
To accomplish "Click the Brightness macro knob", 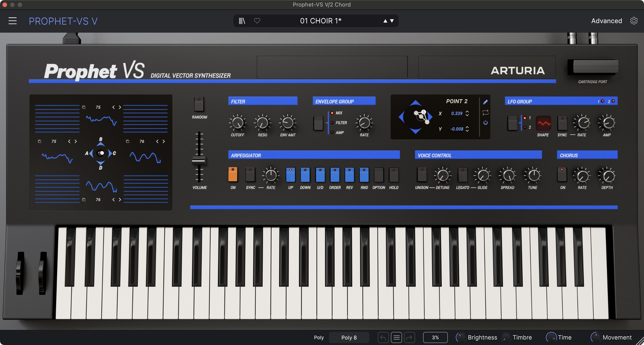I will [460, 338].
